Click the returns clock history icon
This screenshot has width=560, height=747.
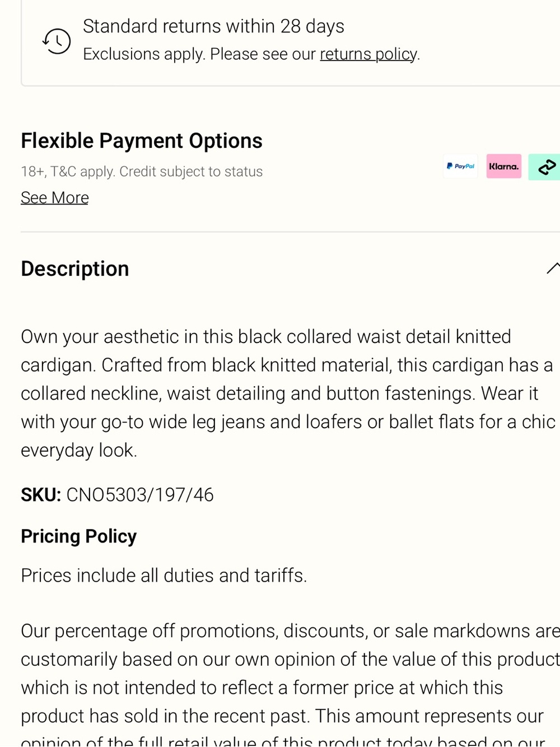57,41
